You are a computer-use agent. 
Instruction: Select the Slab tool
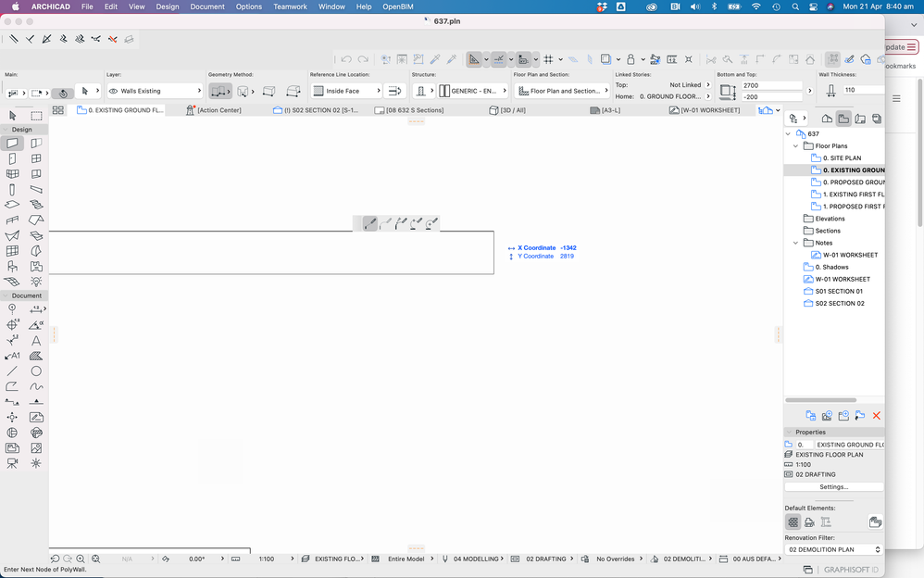[12, 205]
